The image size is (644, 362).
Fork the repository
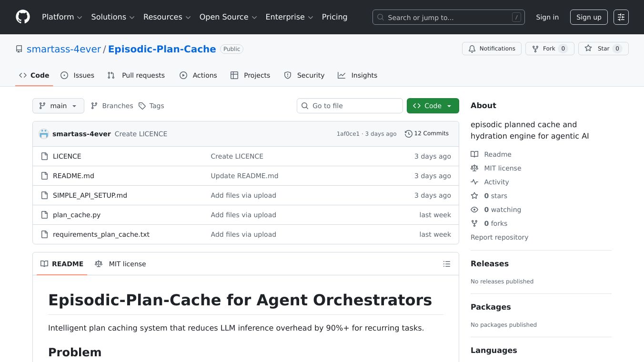[549, 49]
